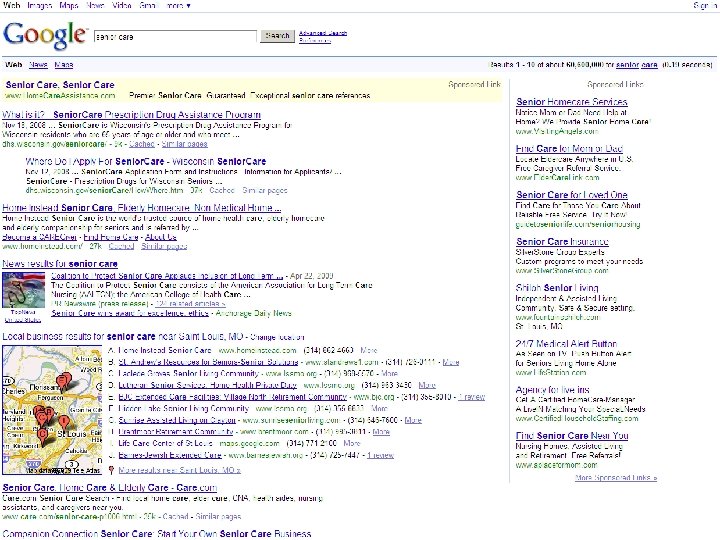Open local listing J, Barnes-Jewish Extended Care
This screenshot has height=540, width=720.
click(x=170, y=455)
